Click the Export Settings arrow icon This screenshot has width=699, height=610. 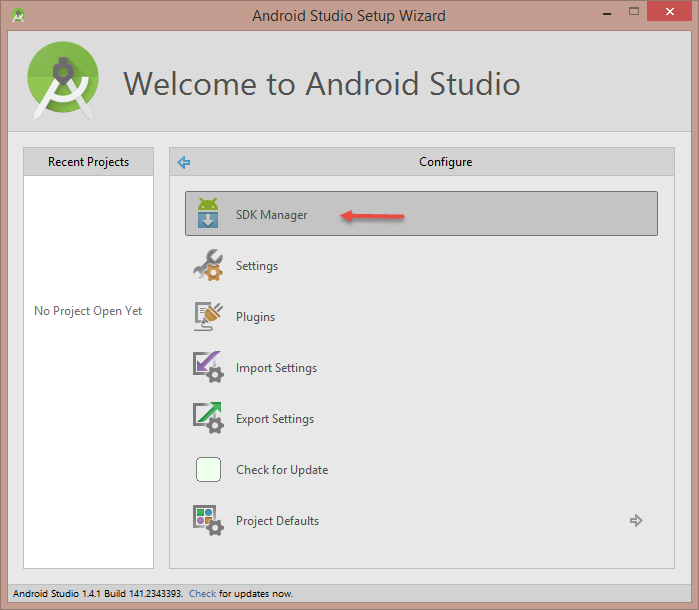[208, 419]
